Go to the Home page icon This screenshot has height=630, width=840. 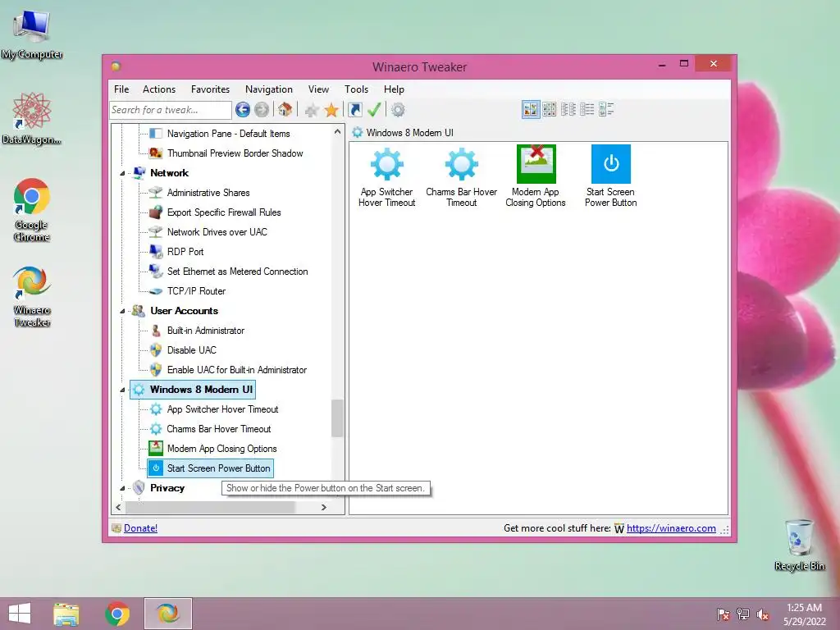(x=285, y=110)
